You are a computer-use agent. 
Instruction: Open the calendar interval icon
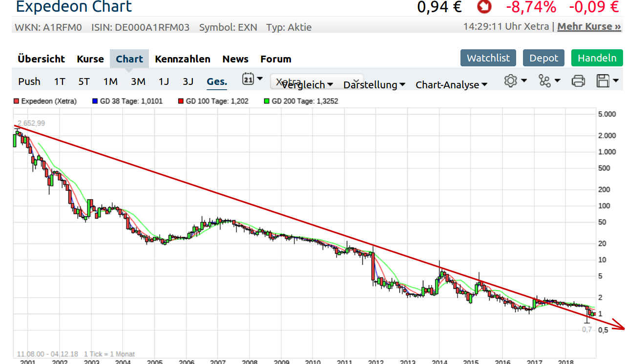(249, 79)
